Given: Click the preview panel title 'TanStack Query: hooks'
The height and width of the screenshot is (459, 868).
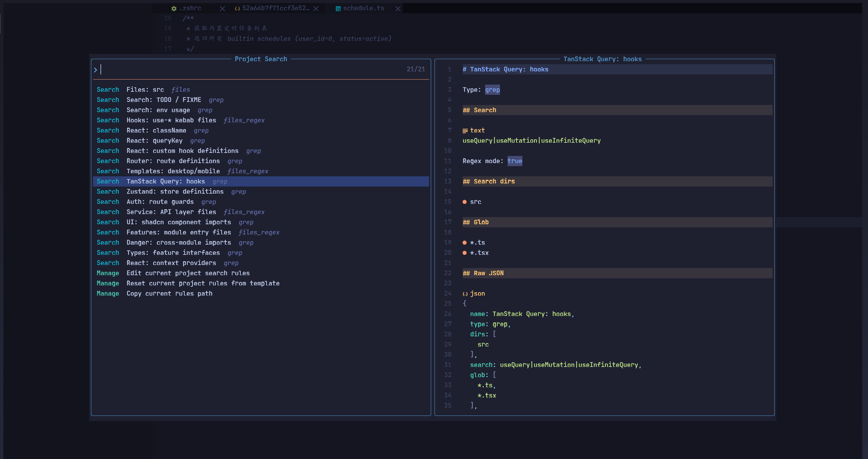Looking at the screenshot, I should click(x=603, y=59).
